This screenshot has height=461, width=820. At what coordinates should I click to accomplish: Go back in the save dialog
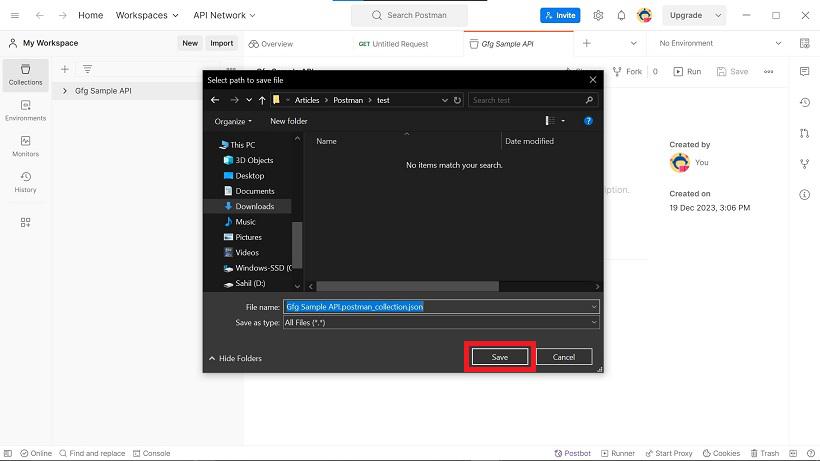pyautogui.click(x=215, y=100)
